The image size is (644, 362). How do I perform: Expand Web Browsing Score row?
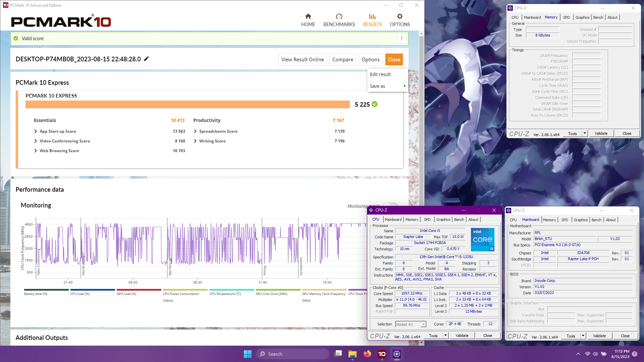36,150
